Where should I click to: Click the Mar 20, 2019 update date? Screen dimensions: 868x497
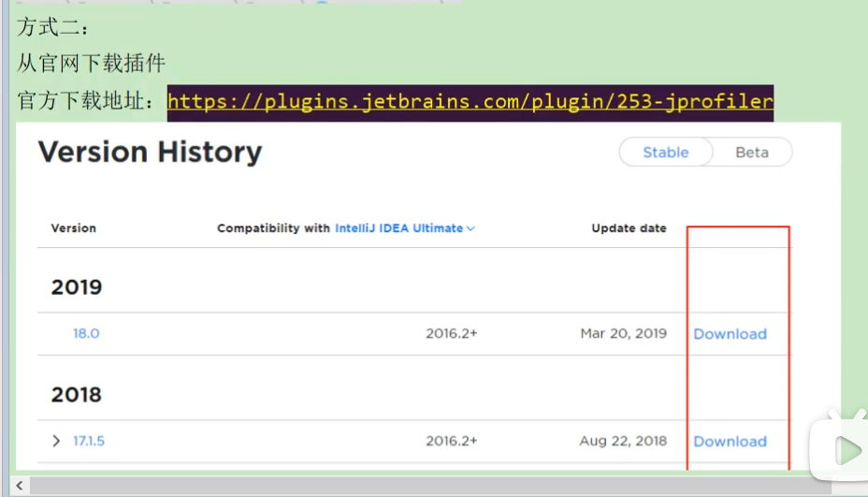click(x=623, y=334)
